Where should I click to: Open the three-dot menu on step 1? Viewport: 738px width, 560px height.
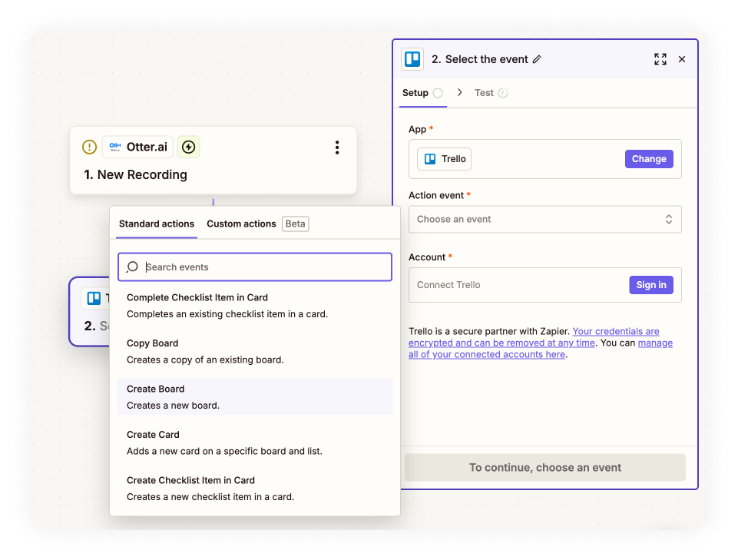click(x=336, y=147)
